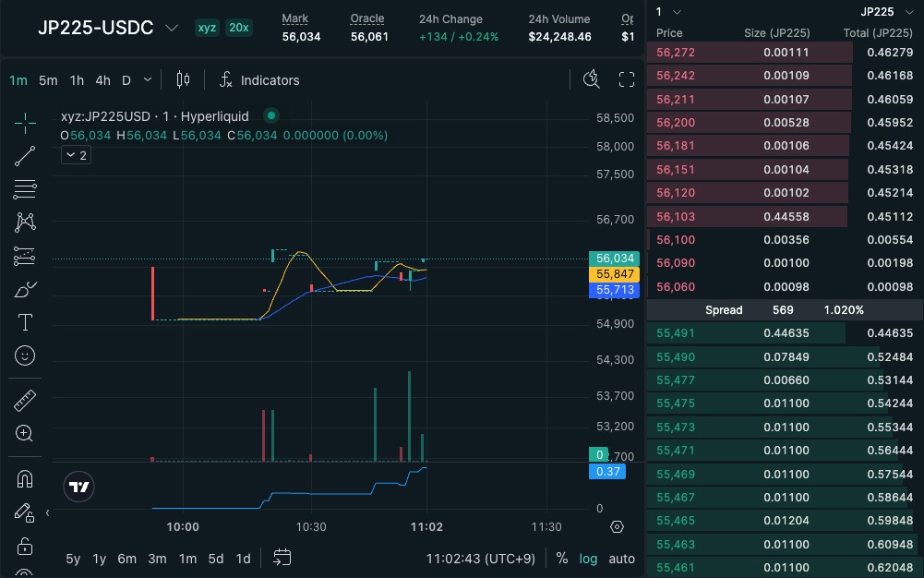Viewport: 924px width, 578px height.
Task: Set chart range to 1d
Action: [243, 559]
